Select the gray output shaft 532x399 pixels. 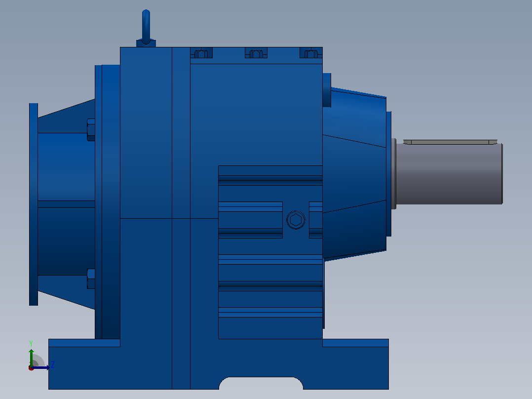[x=449, y=173]
